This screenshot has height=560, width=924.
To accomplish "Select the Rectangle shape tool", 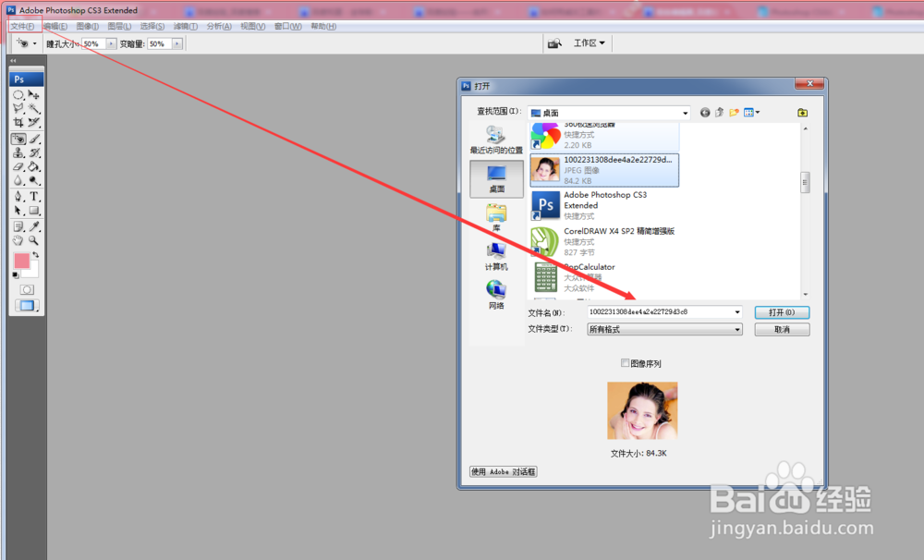I will click(x=33, y=211).
